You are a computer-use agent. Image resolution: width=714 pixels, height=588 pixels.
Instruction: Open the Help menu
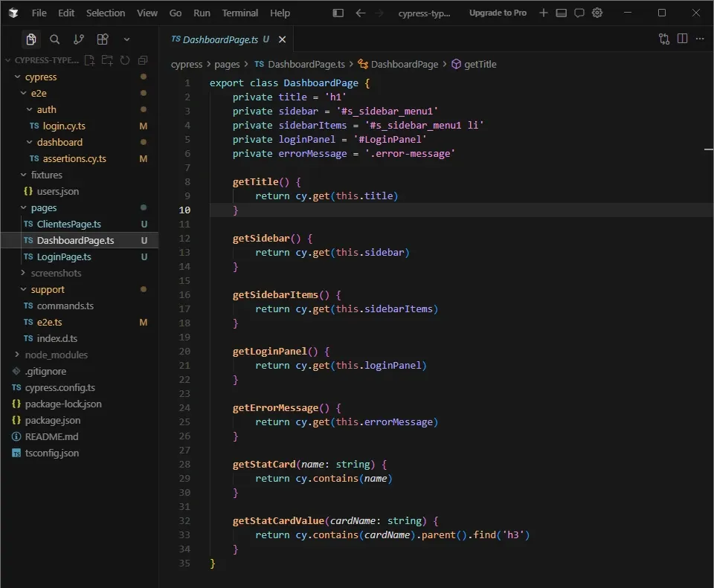(x=280, y=13)
